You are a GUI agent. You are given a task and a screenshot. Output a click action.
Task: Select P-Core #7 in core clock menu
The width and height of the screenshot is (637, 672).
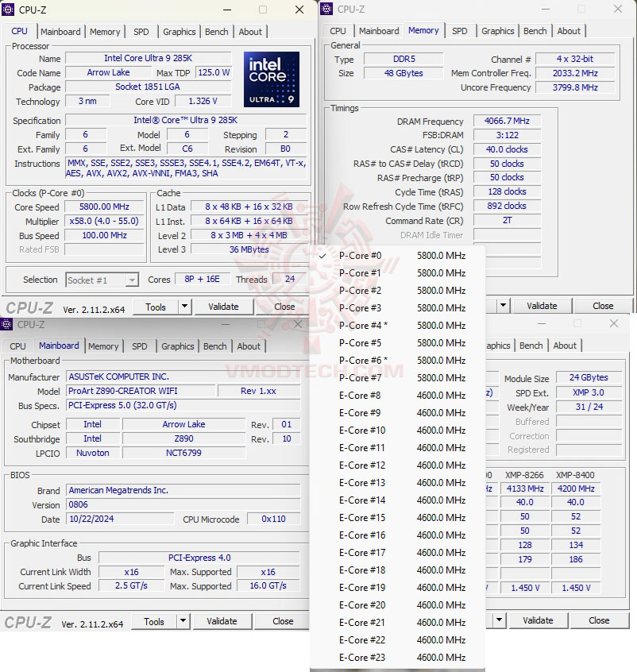point(397,378)
